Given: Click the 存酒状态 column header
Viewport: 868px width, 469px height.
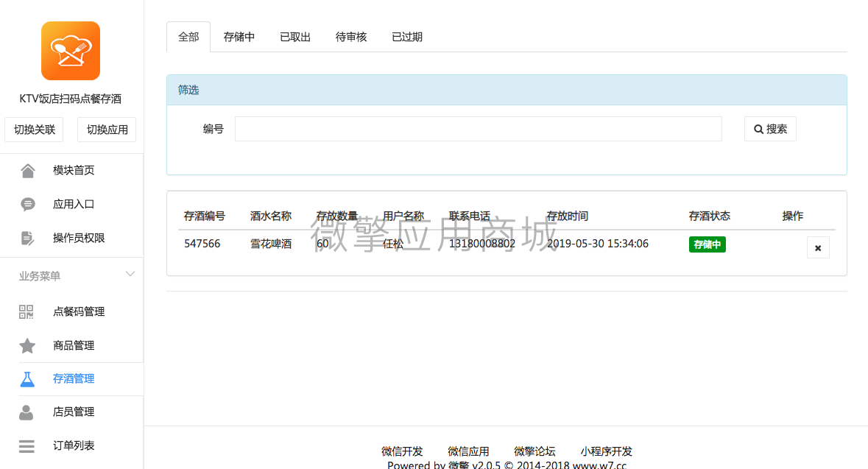Looking at the screenshot, I should click(709, 216).
